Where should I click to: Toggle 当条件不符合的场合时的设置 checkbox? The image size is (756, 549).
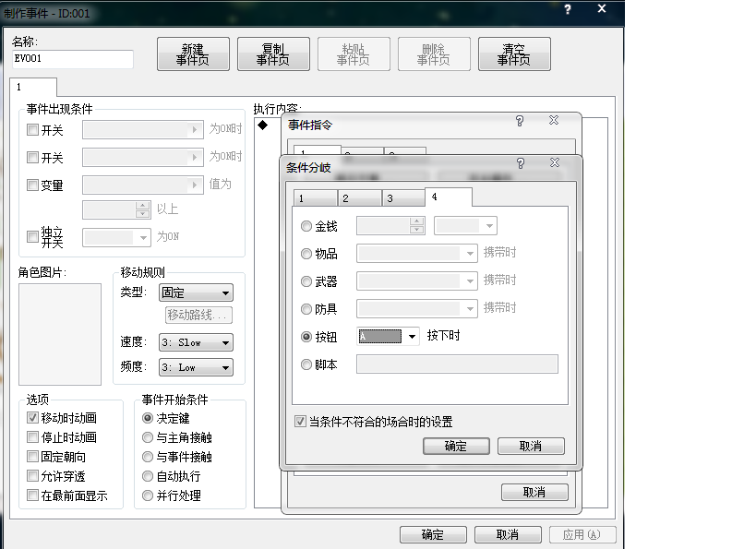(300, 422)
